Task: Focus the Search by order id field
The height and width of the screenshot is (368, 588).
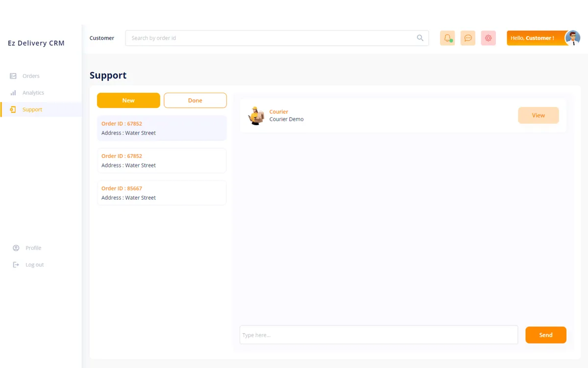Action: point(277,38)
